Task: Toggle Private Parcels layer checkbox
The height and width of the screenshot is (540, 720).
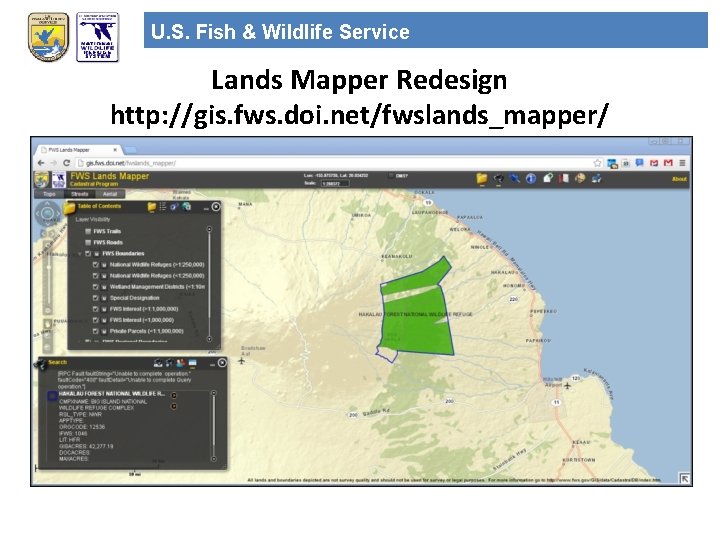Action: [96, 331]
